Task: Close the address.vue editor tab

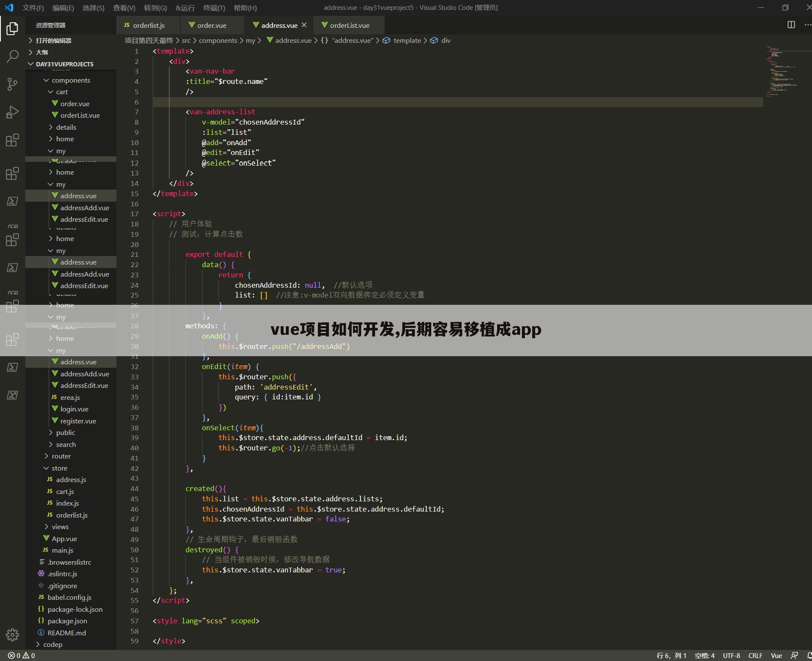Action: click(304, 25)
